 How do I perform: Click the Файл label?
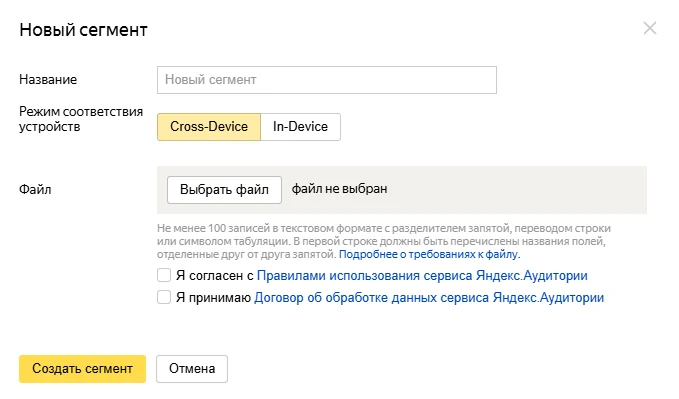pyautogui.click(x=35, y=189)
